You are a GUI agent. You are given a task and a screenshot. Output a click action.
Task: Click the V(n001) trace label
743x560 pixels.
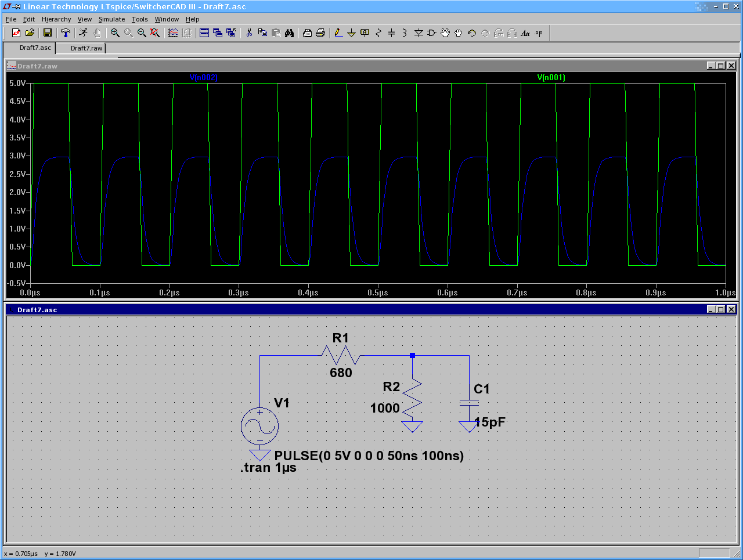[550, 77]
